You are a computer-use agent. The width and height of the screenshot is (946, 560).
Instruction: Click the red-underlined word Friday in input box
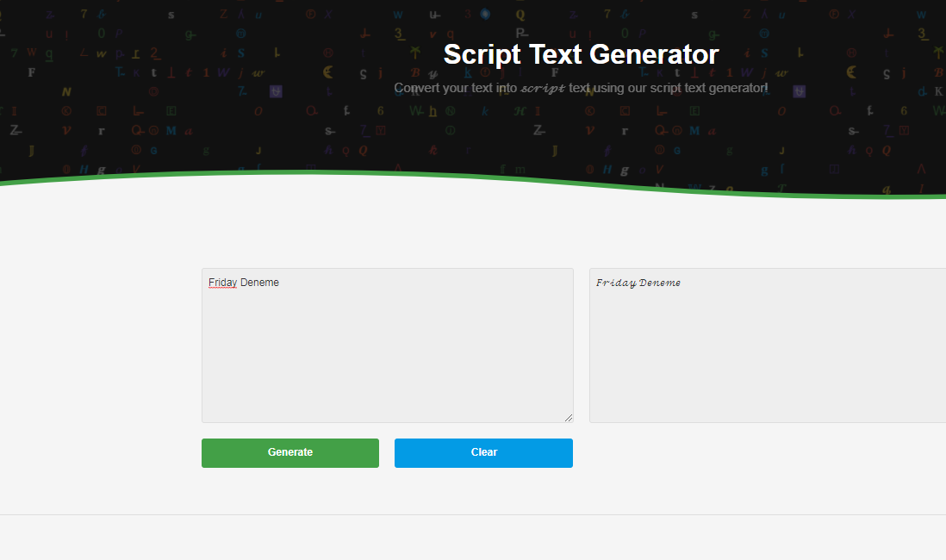[x=222, y=283]
